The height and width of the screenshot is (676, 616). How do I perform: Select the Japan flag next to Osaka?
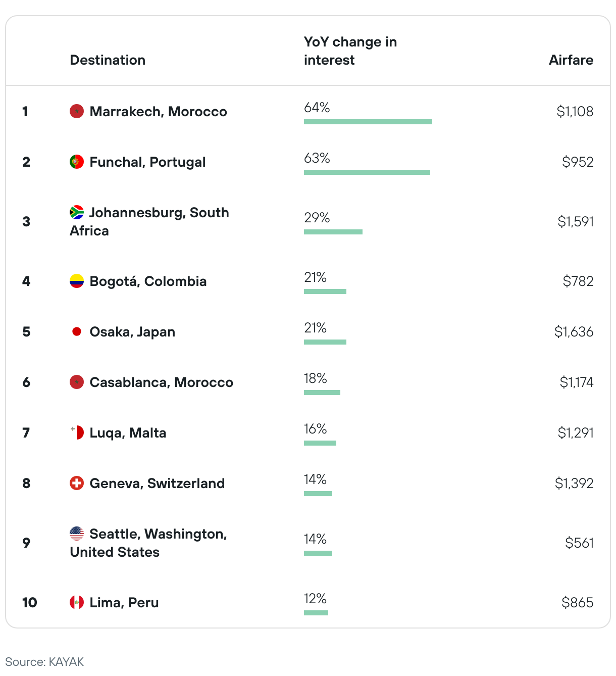click(77, 331)
